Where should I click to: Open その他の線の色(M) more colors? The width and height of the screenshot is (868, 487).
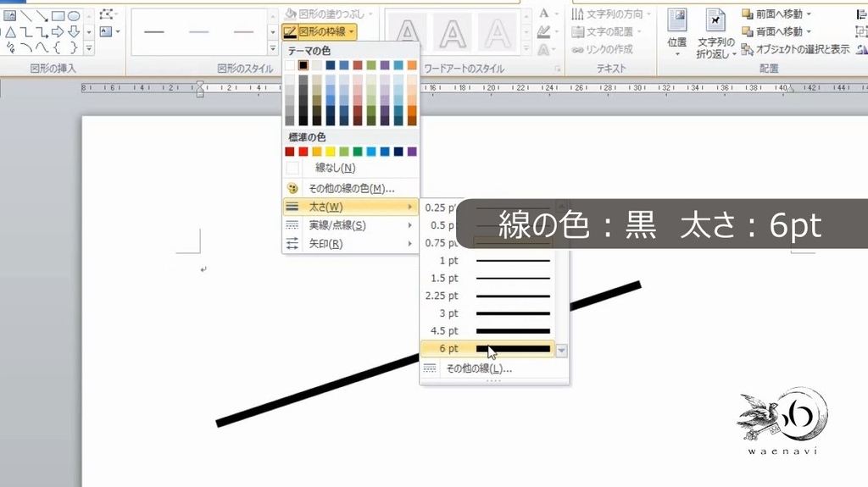(x=350, y=189)
